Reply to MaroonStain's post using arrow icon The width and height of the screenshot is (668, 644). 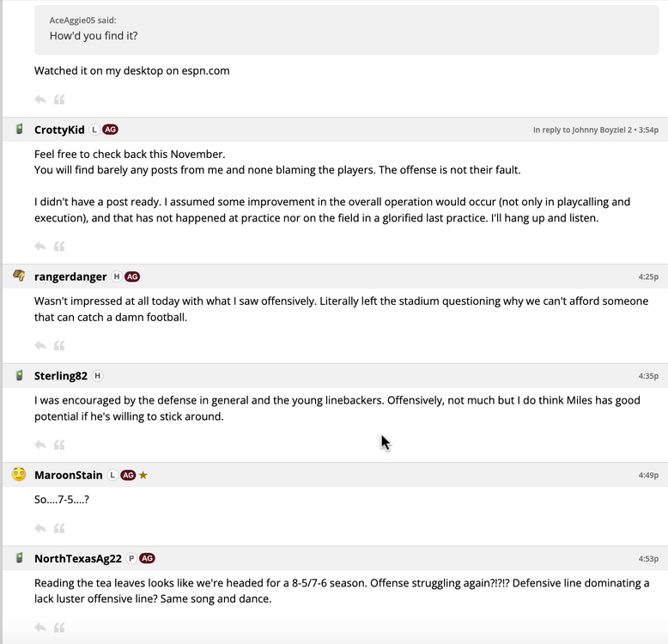point(40,528)
